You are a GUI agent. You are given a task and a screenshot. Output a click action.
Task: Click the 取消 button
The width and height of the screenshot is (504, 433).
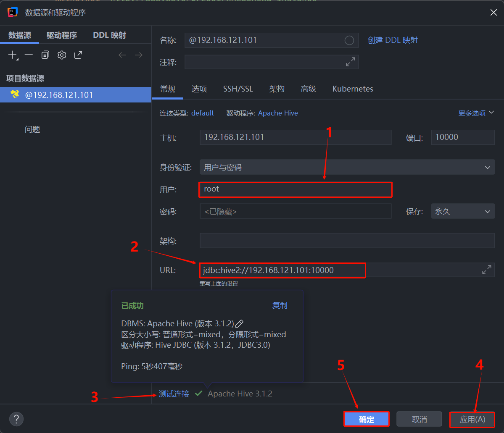(419, 419)
